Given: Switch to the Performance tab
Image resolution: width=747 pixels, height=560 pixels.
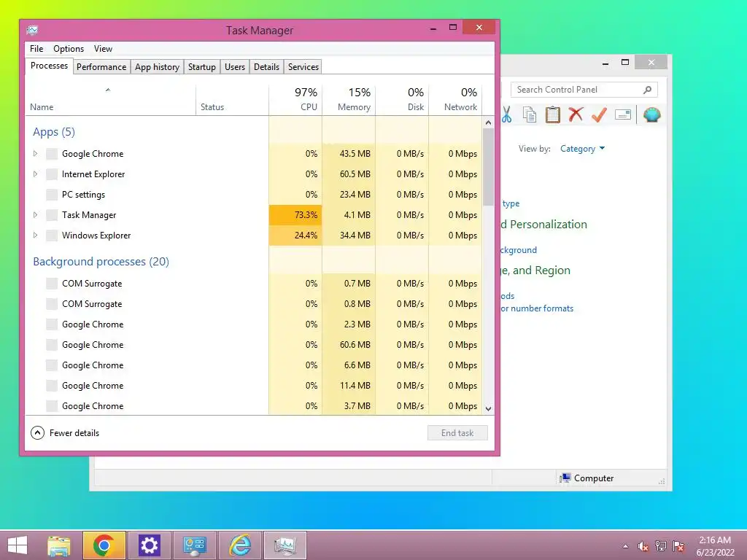Looking at the screenshot, I should 101,66.
